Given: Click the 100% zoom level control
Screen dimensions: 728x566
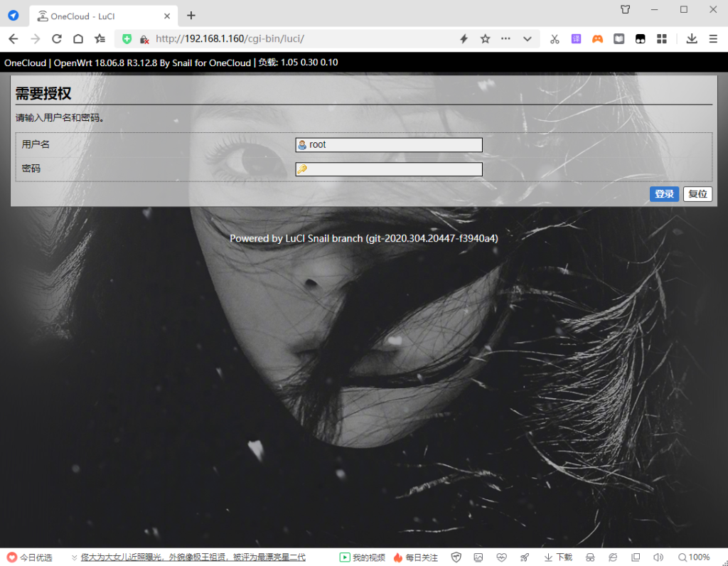Looking at the screenshot, I should pyautogui.click(x=694, y=557).
